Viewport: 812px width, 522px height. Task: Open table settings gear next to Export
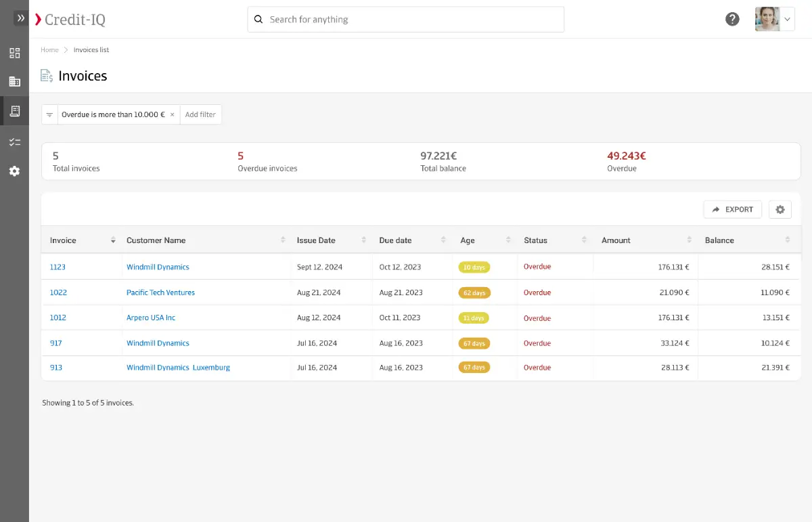click(x=780, y=210)
